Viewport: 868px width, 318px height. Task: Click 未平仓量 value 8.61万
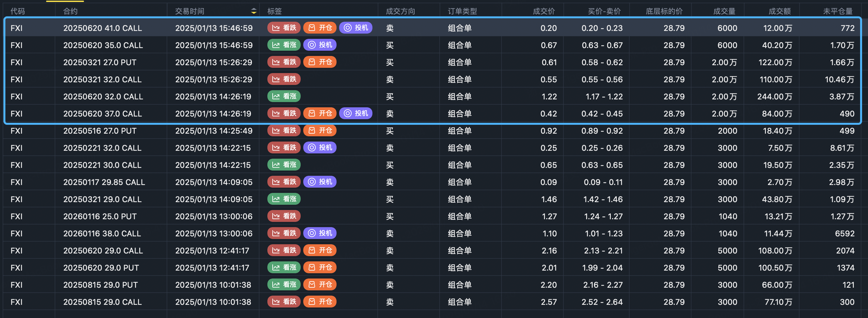842,148
